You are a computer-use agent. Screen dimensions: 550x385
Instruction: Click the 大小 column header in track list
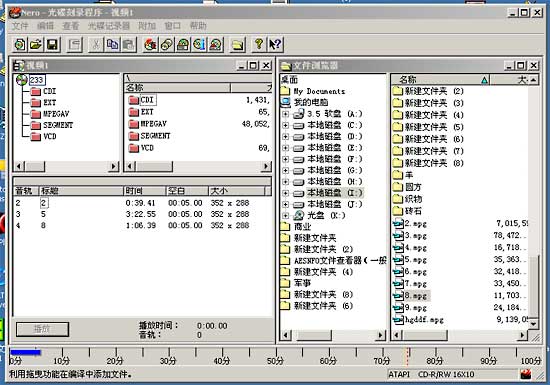[x=236, y=191]
